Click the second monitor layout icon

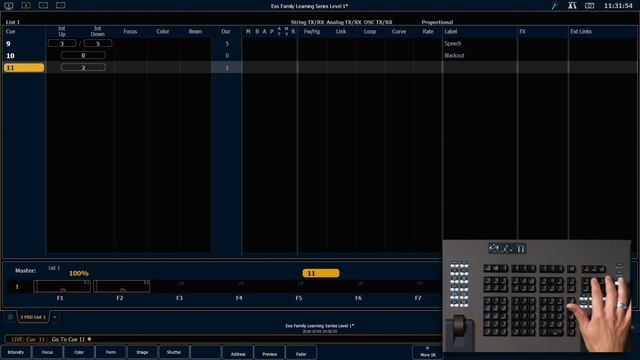click(x=26, y=6)
